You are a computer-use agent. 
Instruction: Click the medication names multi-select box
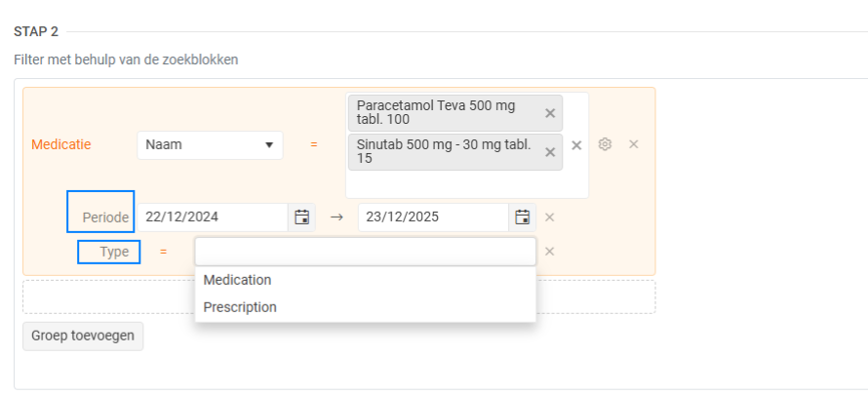coord(466,184)
